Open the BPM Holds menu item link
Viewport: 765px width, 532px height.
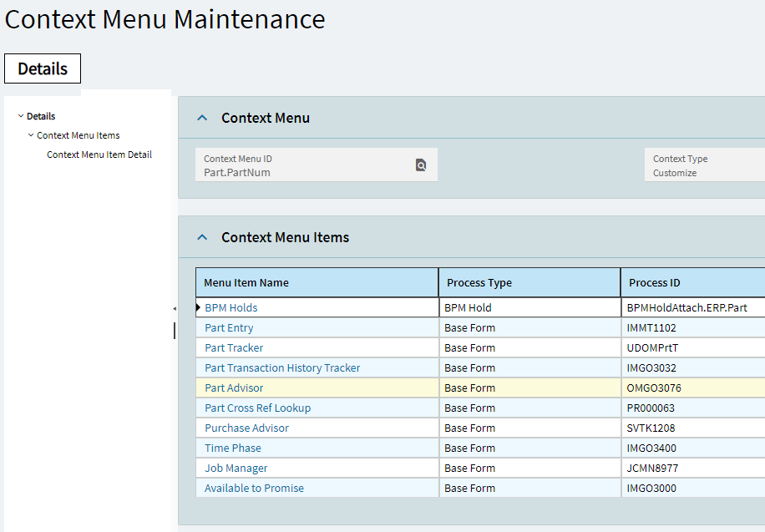231,308
